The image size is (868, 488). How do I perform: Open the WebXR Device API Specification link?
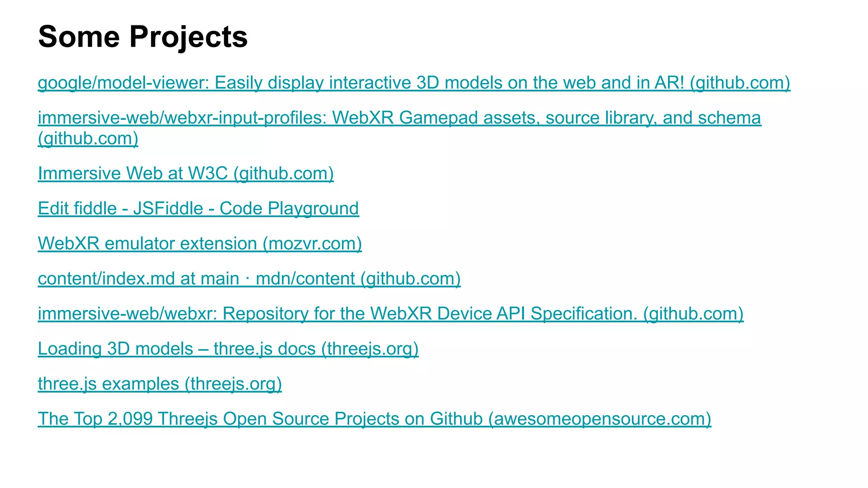tap(391, 314)
